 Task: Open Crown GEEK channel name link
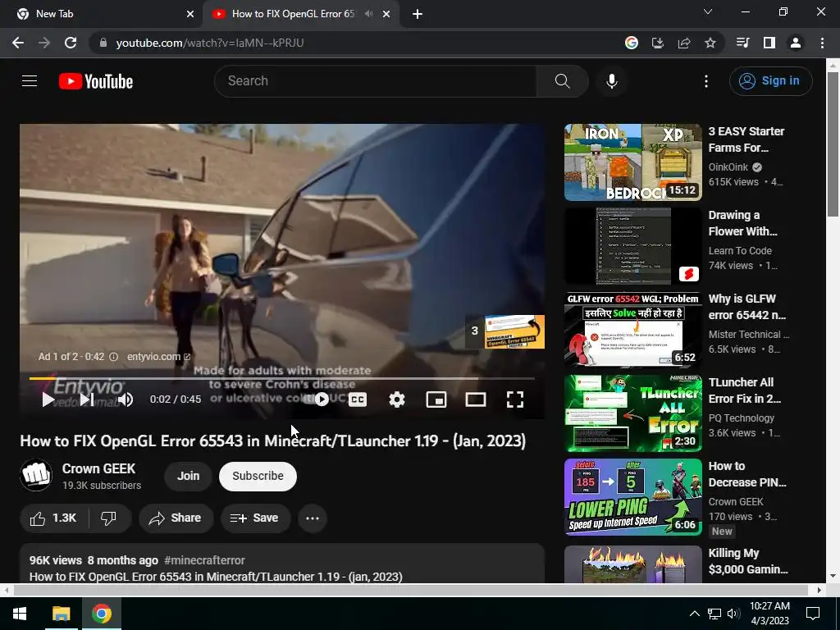[x=98, y=468]
